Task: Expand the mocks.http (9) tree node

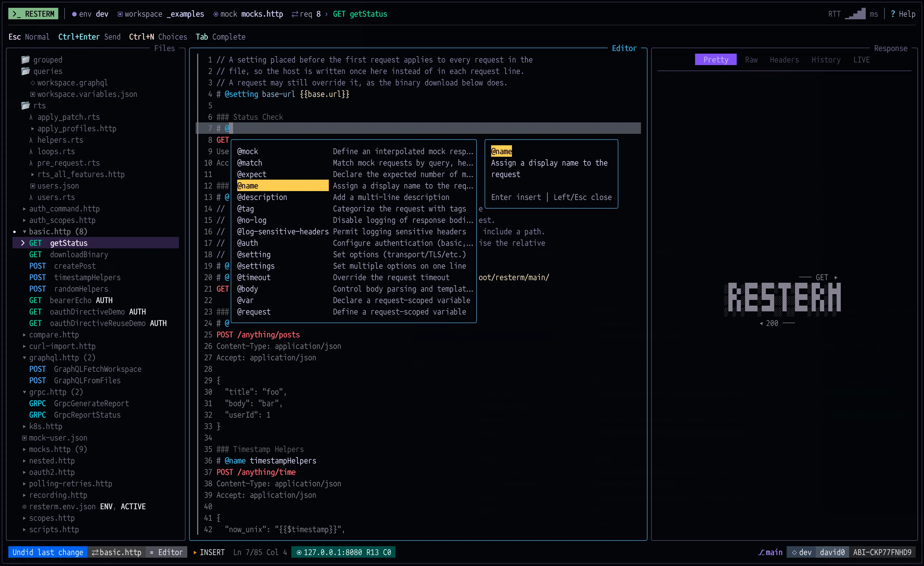Action: (x=24, y=449)
